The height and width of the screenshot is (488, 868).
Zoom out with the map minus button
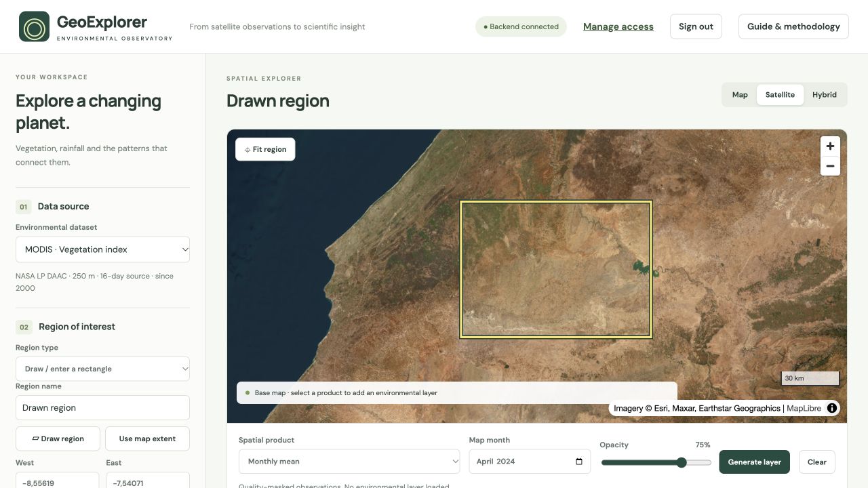[x=830, y=166]
